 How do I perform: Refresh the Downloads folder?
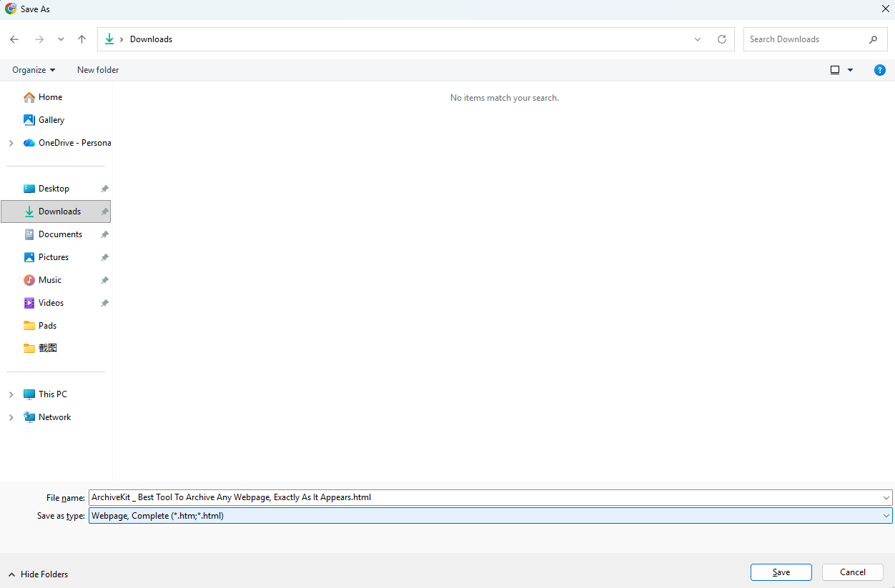pos(722,39)
